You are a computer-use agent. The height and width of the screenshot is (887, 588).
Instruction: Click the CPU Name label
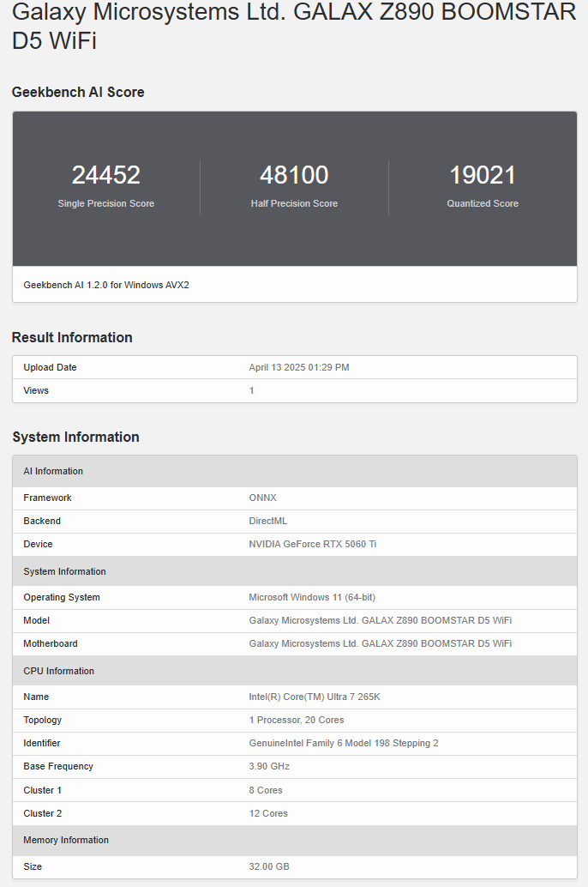(x=36, y=697)
